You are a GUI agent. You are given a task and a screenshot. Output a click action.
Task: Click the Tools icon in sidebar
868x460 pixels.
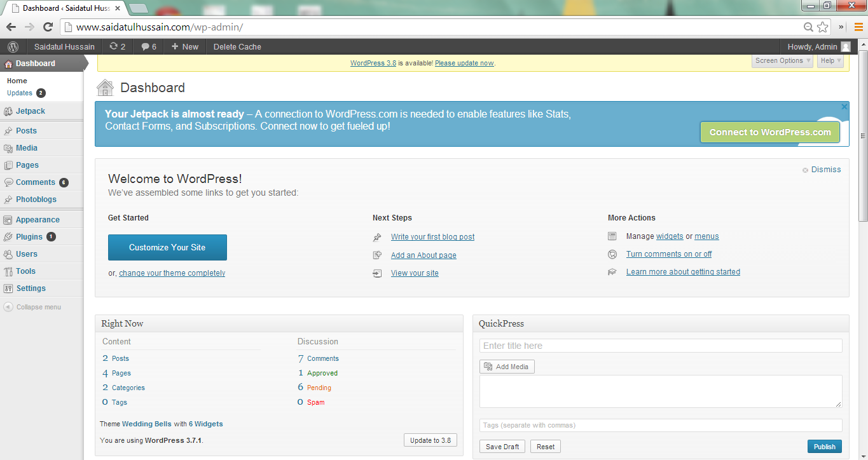click(x=8, y=271)
